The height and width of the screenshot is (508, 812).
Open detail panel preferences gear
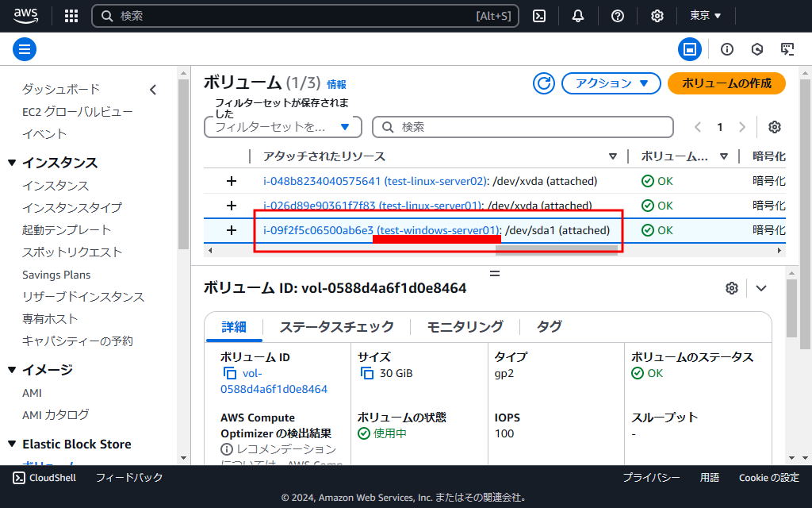click(x=731, y=288)
